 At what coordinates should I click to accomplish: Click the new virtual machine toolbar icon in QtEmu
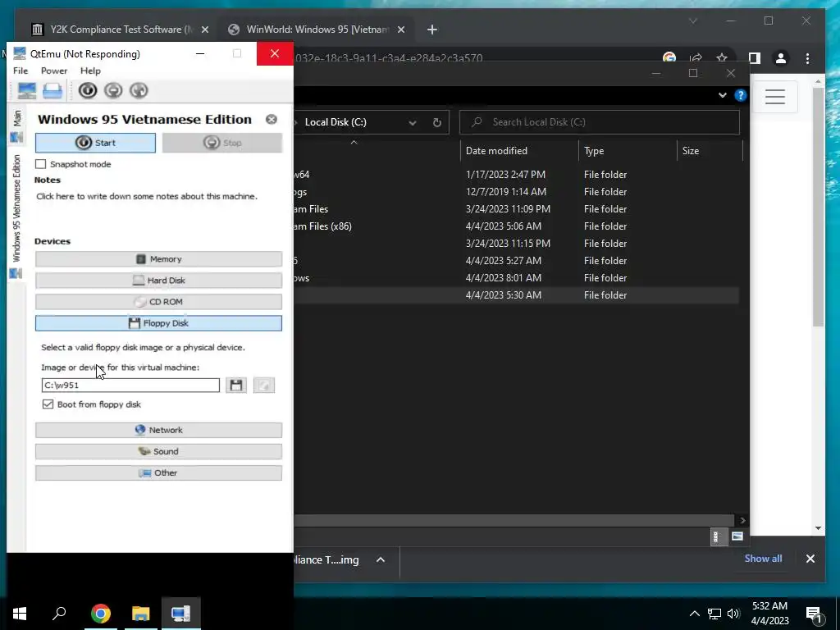(27, 90)
